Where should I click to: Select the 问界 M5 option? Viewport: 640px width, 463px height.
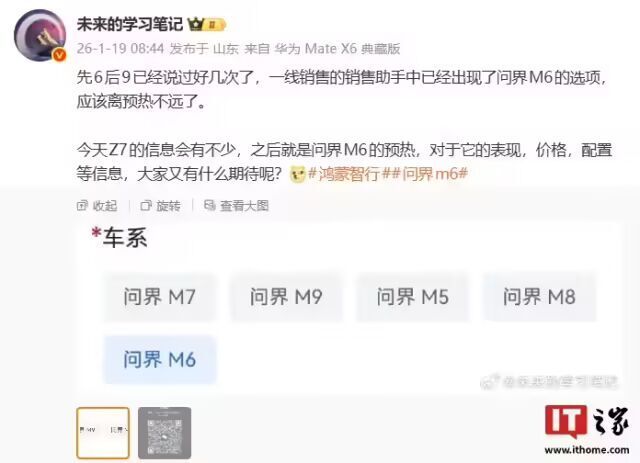413,297
